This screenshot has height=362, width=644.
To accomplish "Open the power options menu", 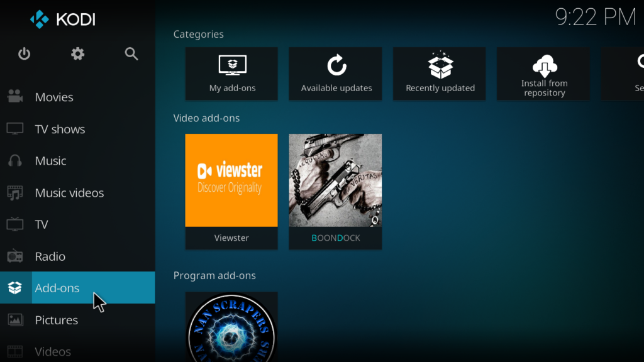I will point(25,54).
